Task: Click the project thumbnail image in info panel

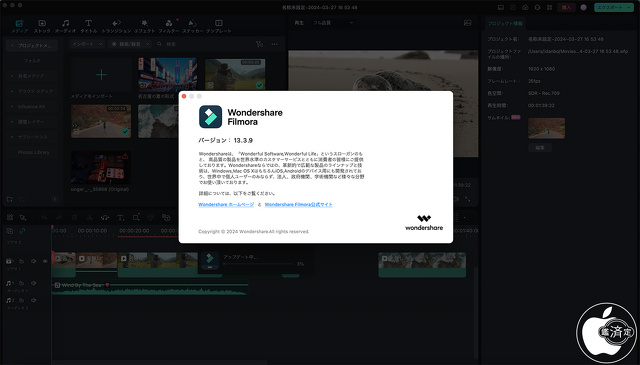Action: click(x=547, y=128)
